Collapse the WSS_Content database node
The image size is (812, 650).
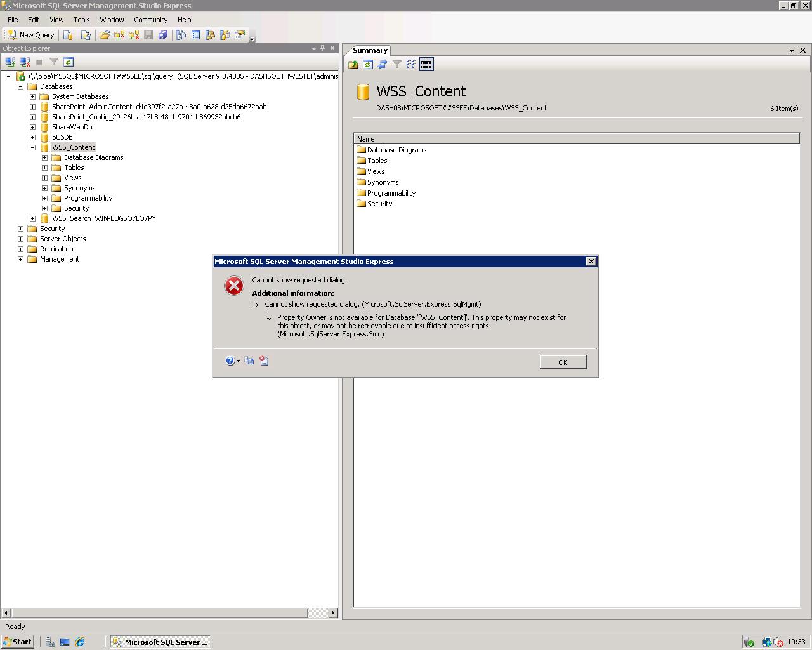click(32, 147)
